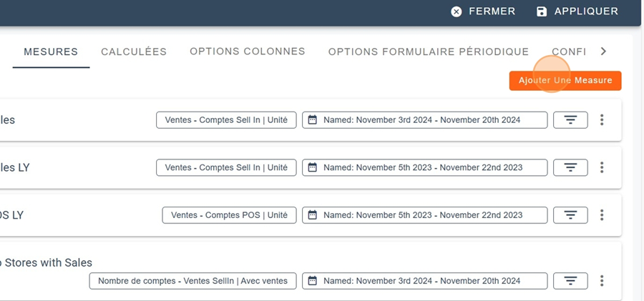Open more options for Stores with Sales

(x=602, y=281)
